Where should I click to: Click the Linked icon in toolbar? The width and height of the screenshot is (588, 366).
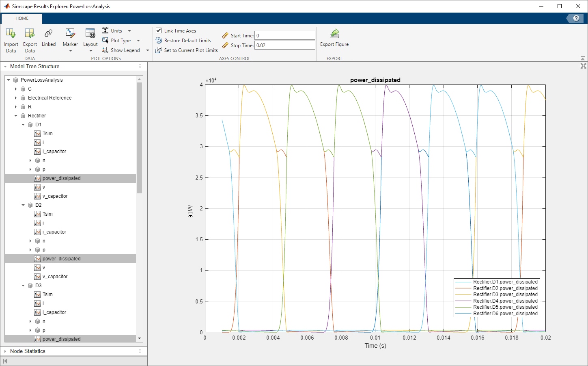pos(48,34)
